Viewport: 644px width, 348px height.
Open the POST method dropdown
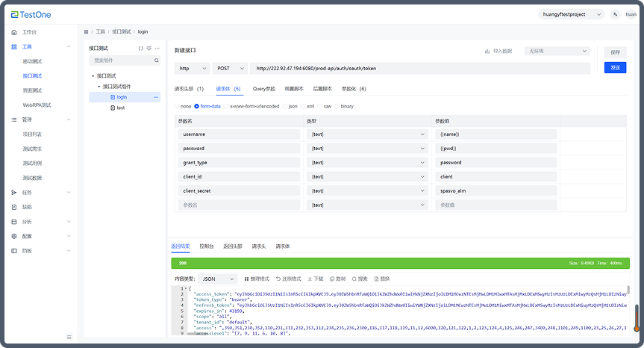point(229,68)
